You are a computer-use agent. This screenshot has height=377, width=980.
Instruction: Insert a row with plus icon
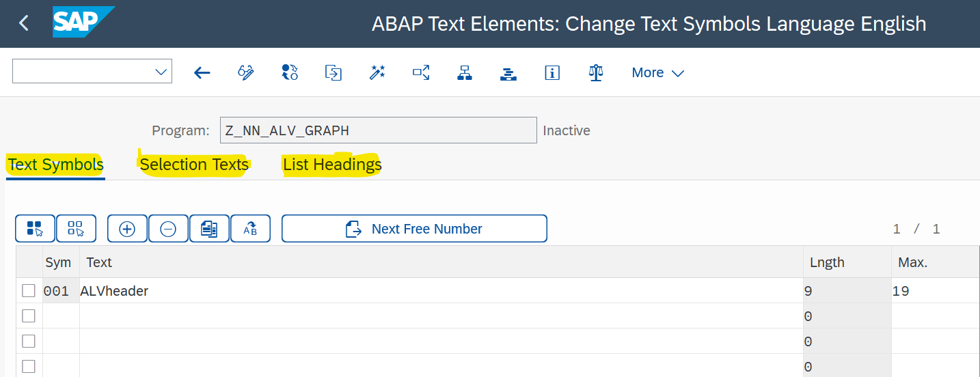tap(127, 229)
